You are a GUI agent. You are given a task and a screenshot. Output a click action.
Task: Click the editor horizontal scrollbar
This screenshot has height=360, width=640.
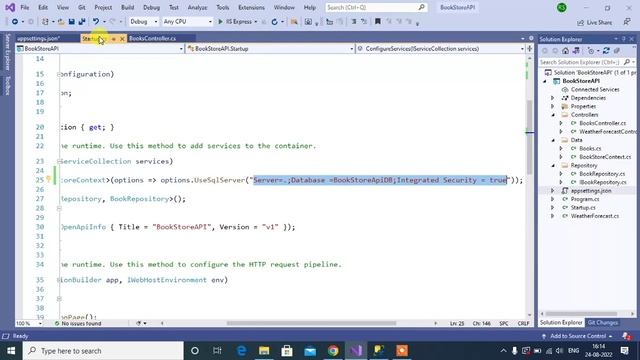click(311, 323)
